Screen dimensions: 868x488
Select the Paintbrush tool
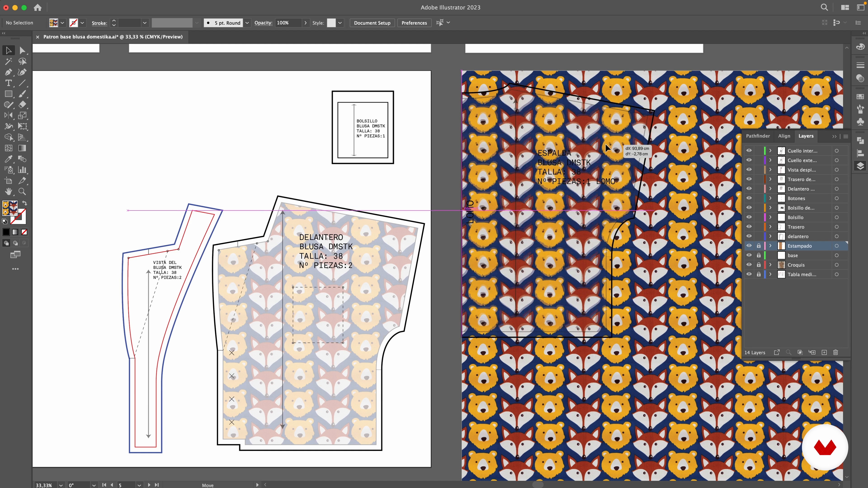click(x=22, y=94)
